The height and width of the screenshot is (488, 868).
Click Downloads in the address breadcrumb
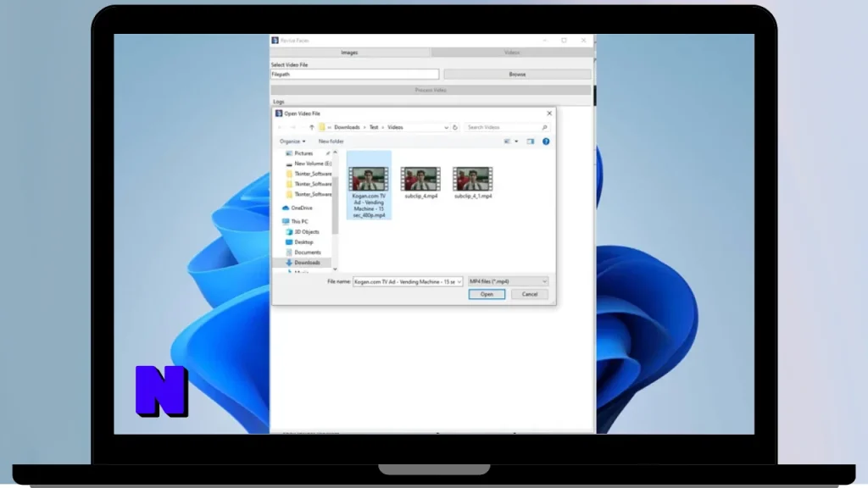tap(347, 127)
